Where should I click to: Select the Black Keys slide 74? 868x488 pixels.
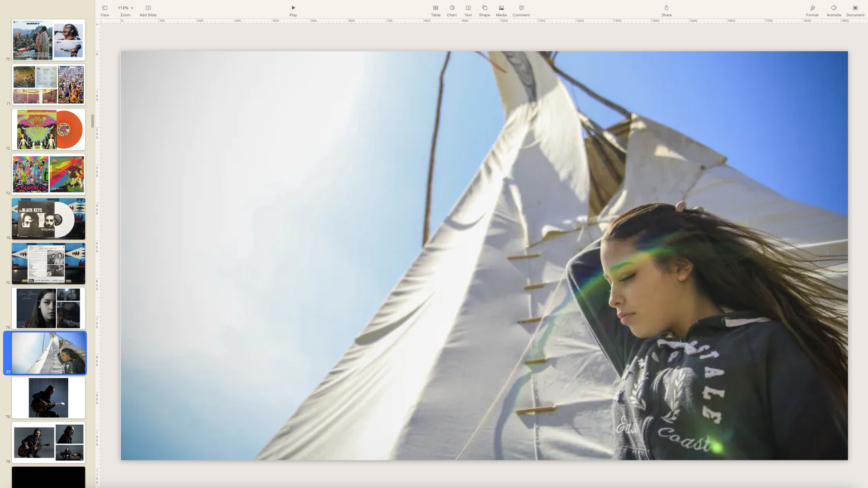(x=48, y=219)
